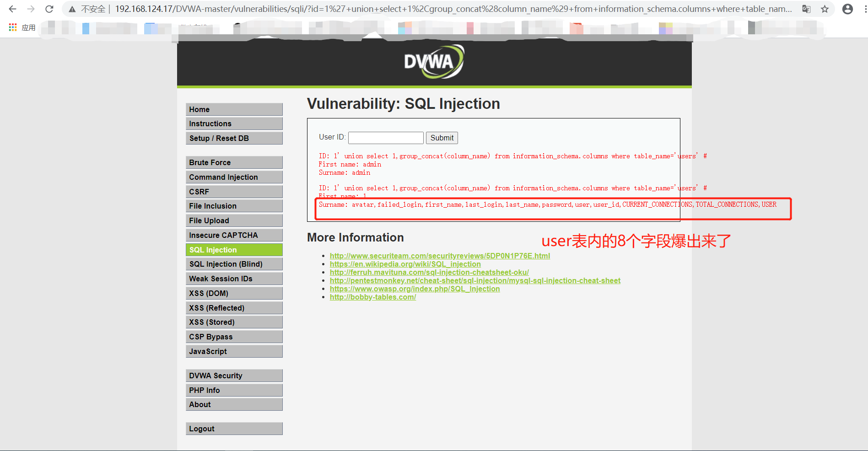Click Logout in the sidebar
The height and width of the screenshot is (451, 868).
(234, 429)
